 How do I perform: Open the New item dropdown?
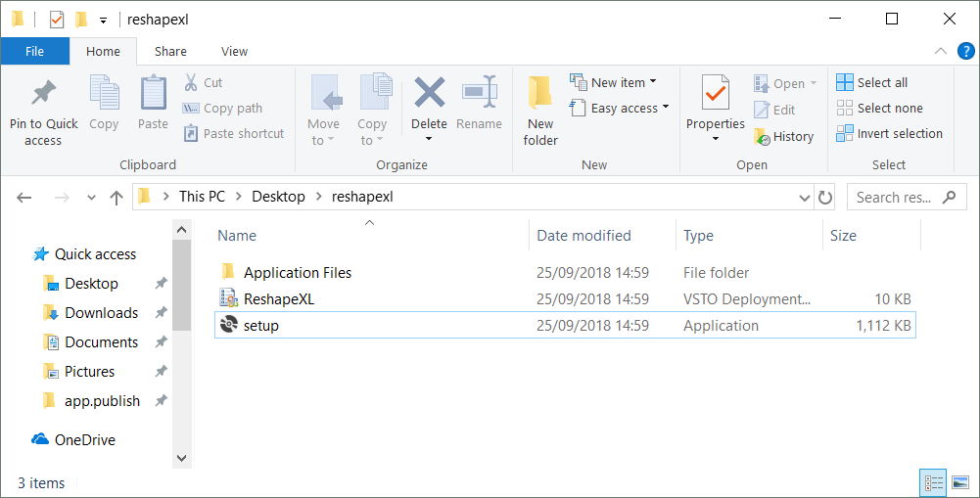(613, 82)
